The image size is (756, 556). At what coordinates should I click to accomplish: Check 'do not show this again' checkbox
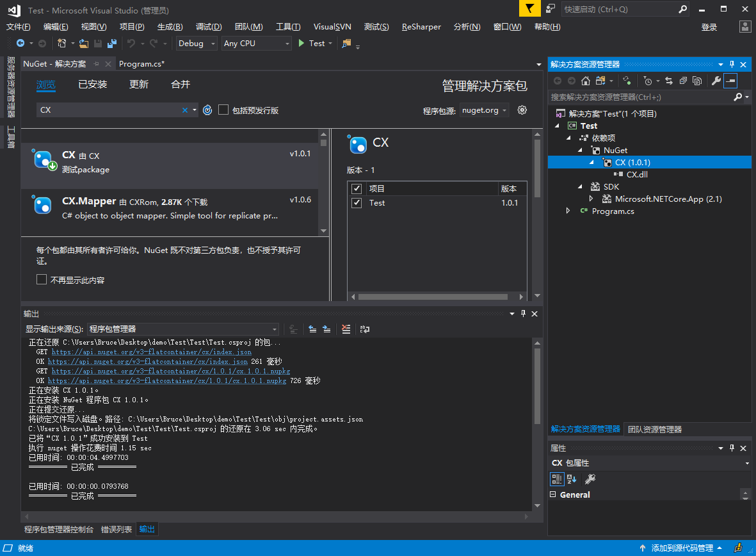tap(42, 279)
